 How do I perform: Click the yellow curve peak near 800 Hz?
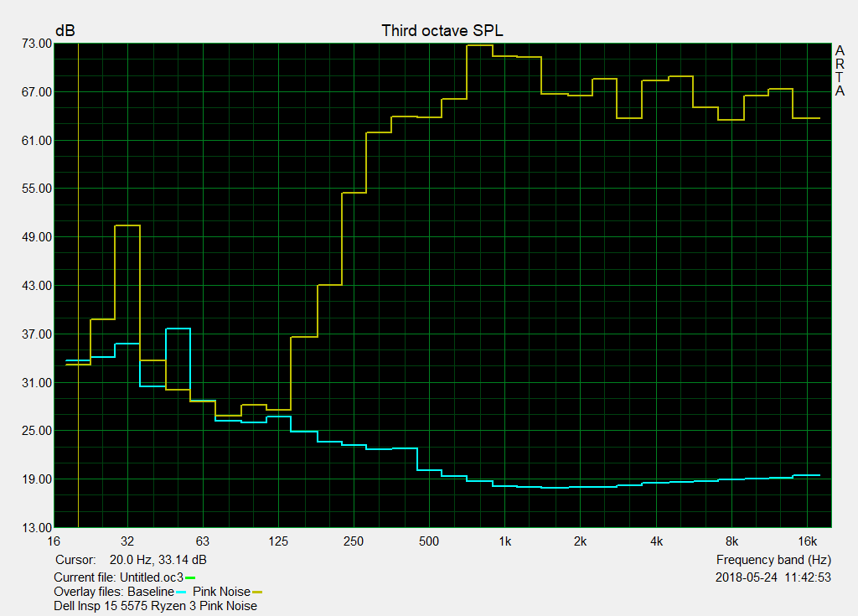479,45
